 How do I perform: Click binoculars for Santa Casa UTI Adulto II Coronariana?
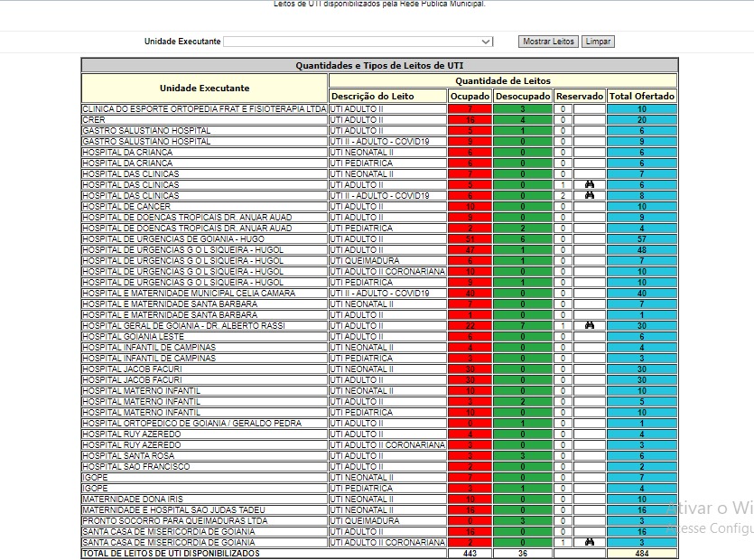pyautogui.click(x=590, y=543)
